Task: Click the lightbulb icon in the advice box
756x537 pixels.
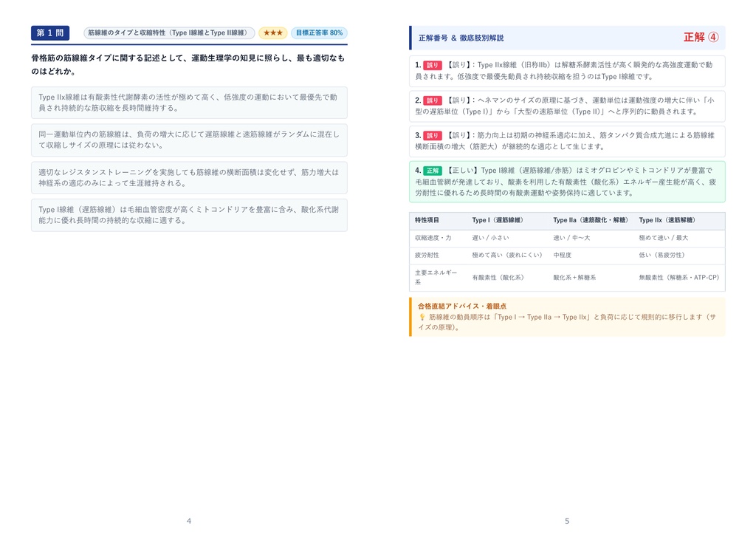Action: (422, 317)
